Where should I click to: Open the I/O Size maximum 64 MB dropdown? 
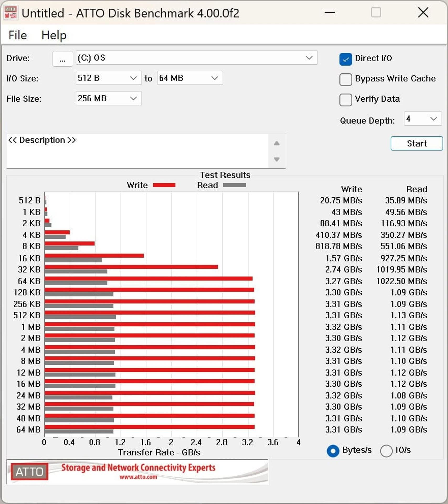tap(190, 78)
